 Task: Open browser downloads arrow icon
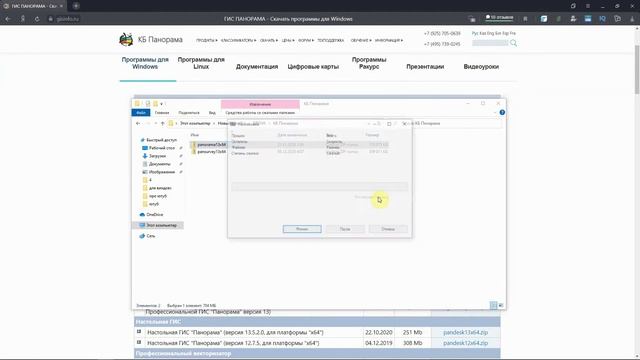pos(632,19)
